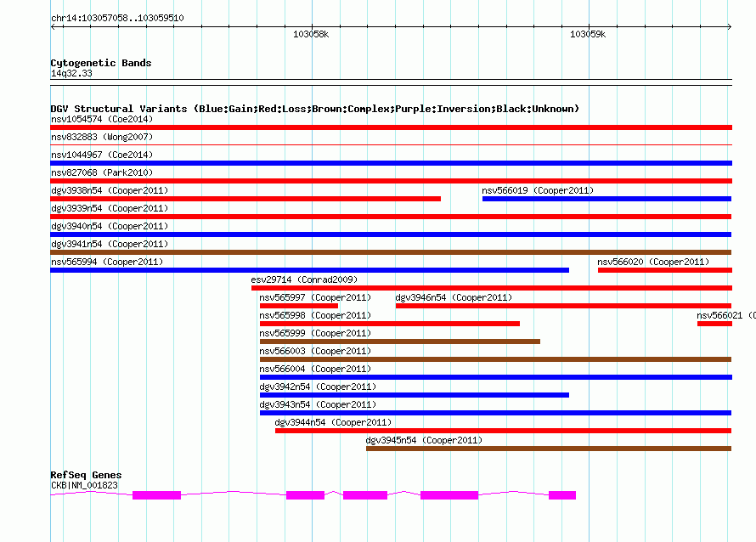The width and height of the screenshot is (756, 542).
Task: Click the dgv3946n54 red loss bar
Action: (x=564, y=306)
